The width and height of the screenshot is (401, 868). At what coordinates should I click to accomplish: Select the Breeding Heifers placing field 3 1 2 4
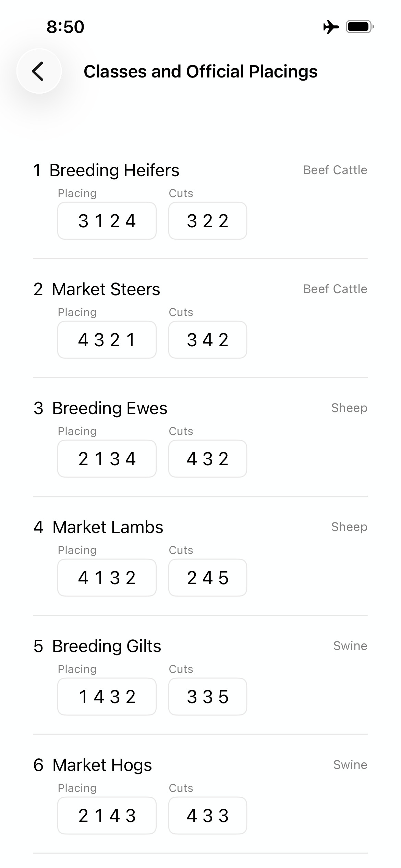[107, 221]
